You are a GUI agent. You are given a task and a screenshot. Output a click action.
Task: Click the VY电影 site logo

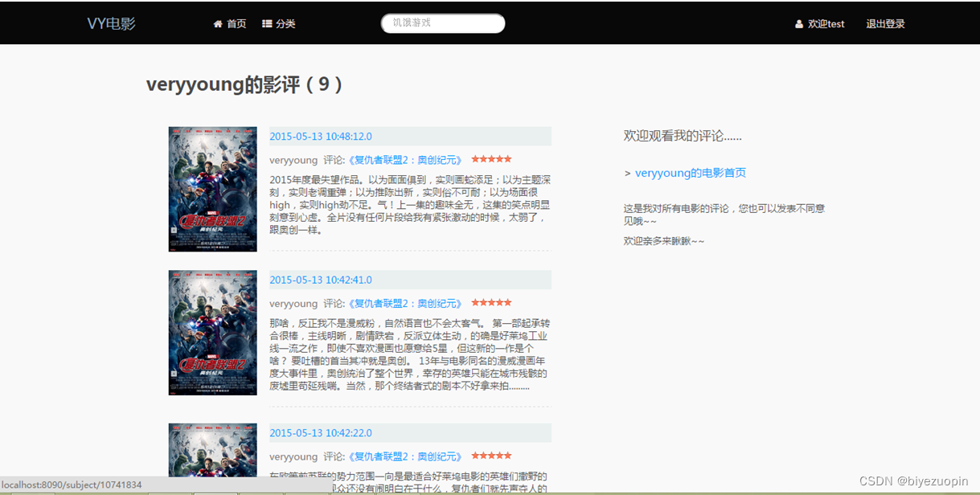click(111, 23)
